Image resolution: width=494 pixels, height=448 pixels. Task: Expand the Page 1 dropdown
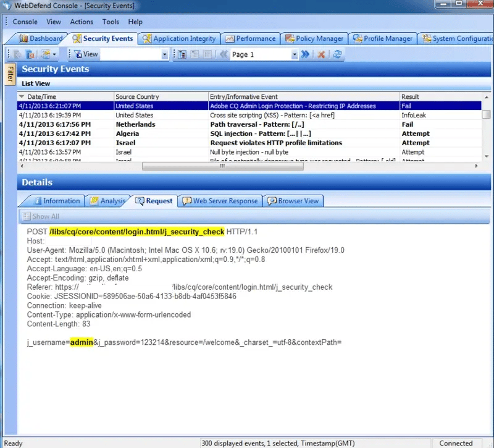pos(294,54)
